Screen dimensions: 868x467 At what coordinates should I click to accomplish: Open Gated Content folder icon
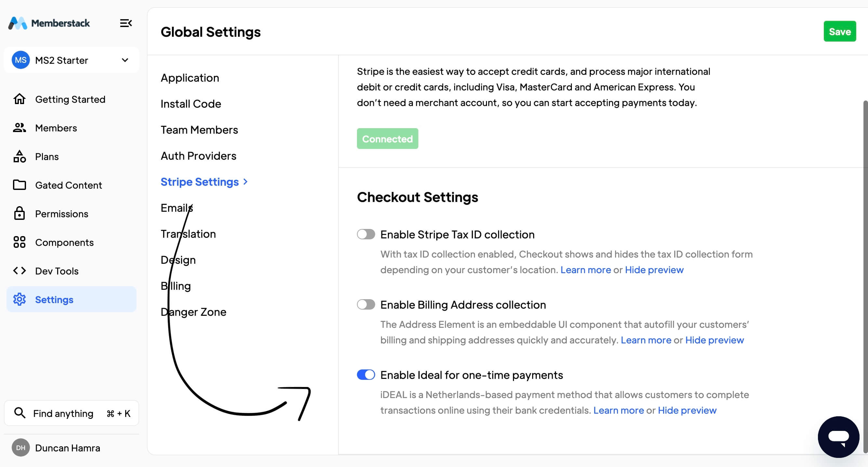point(19,185)
